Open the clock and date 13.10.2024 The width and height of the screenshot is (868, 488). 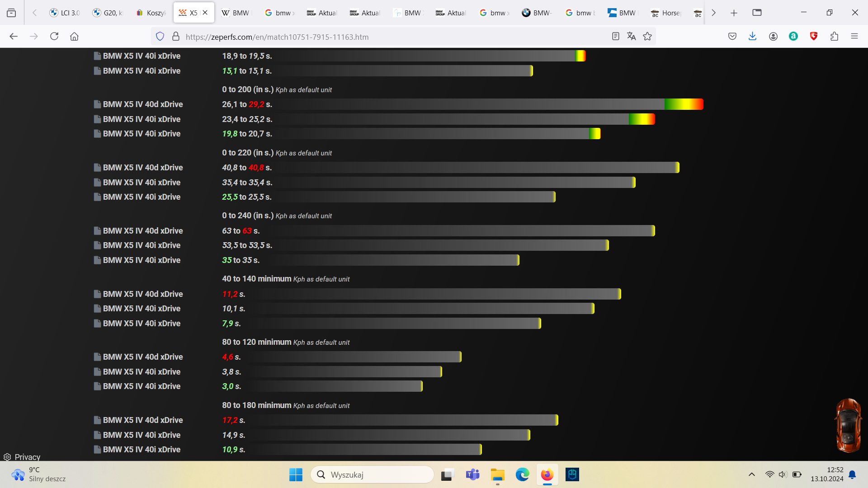point(827,474)
